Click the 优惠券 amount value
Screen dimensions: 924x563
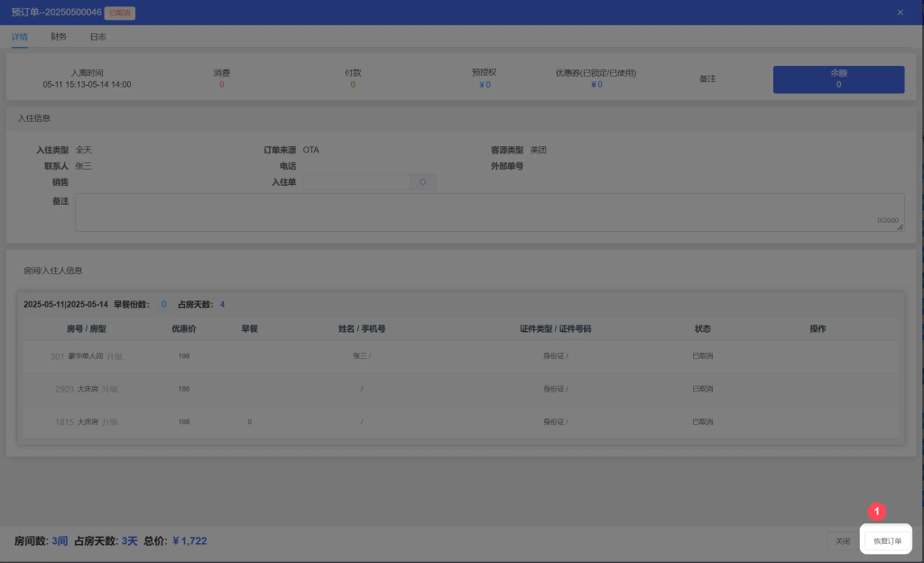click(x=596, y=85)
